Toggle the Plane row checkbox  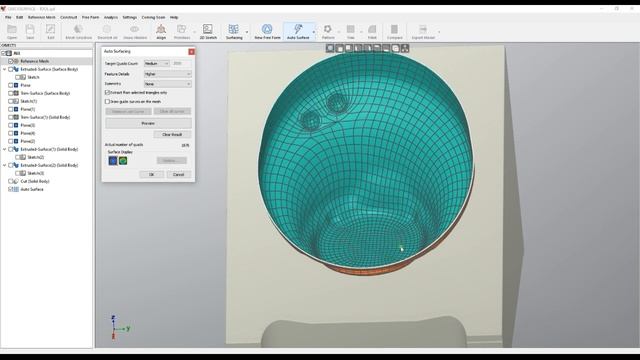[11, 85]
